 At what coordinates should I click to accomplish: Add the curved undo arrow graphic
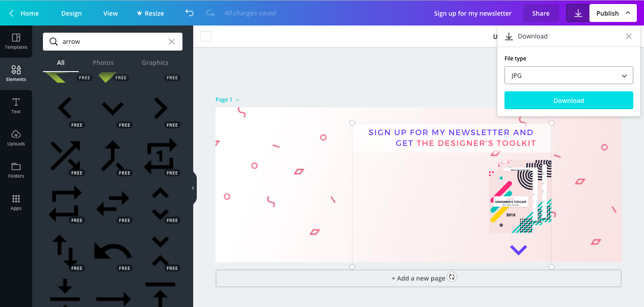tap(112, 251)
